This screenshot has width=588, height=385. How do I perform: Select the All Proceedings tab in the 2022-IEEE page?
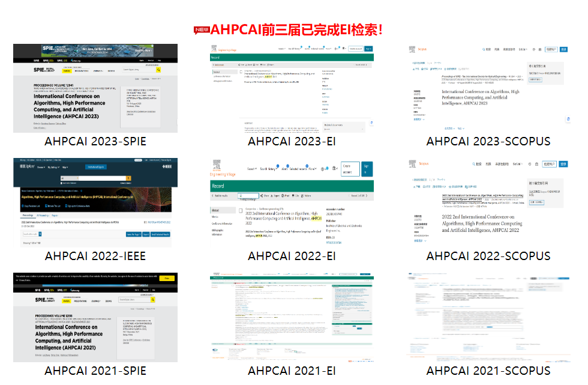pyautogui.click(x=43, y=216)
